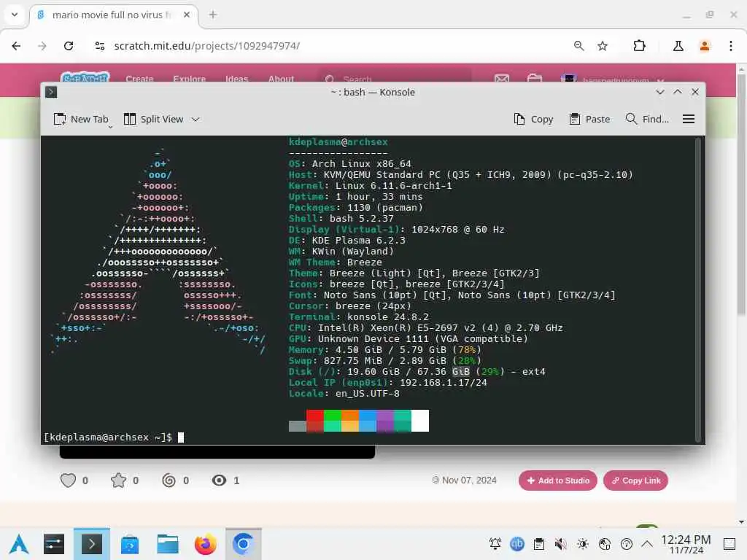Open Chrome profile avatar
Screen dimensions: 747x560
coord(705,46)
